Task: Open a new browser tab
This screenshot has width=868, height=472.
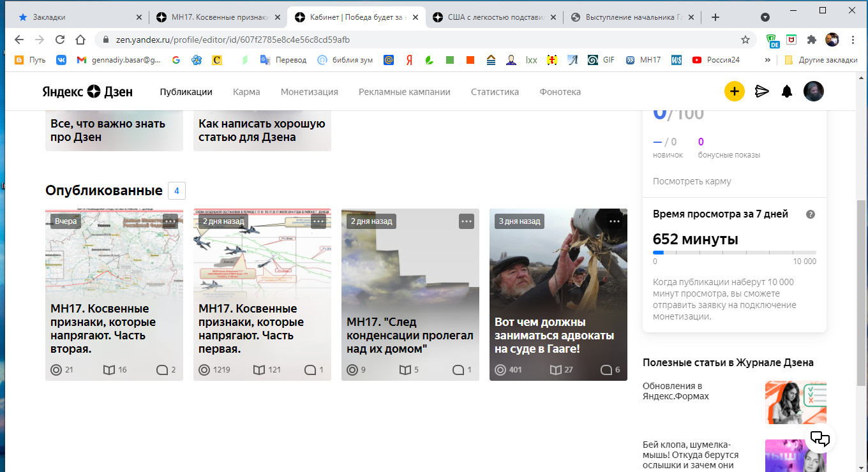Action: click(715, 17)
